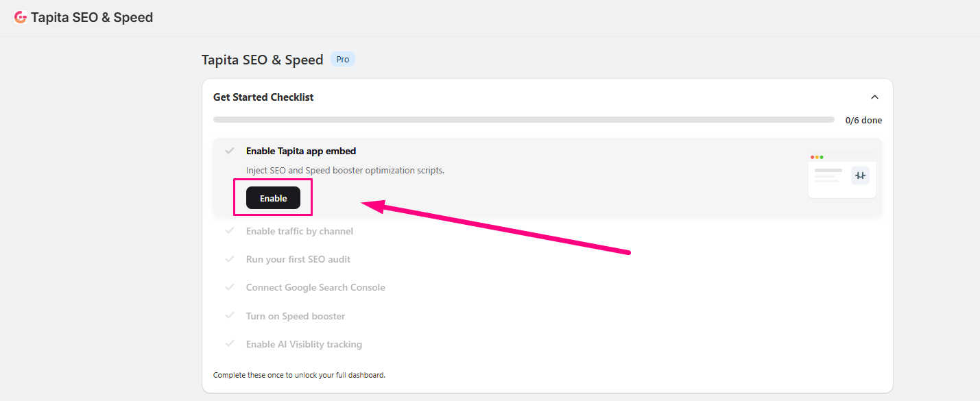Click the Tapita SEO & Speed header title

pyautogui.click(x=92, y=18)
